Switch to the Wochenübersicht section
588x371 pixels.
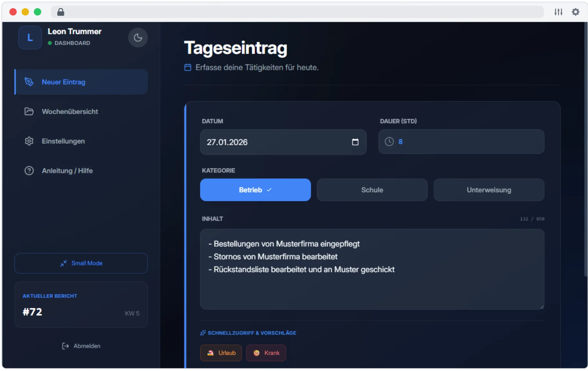tap(70, 111)
